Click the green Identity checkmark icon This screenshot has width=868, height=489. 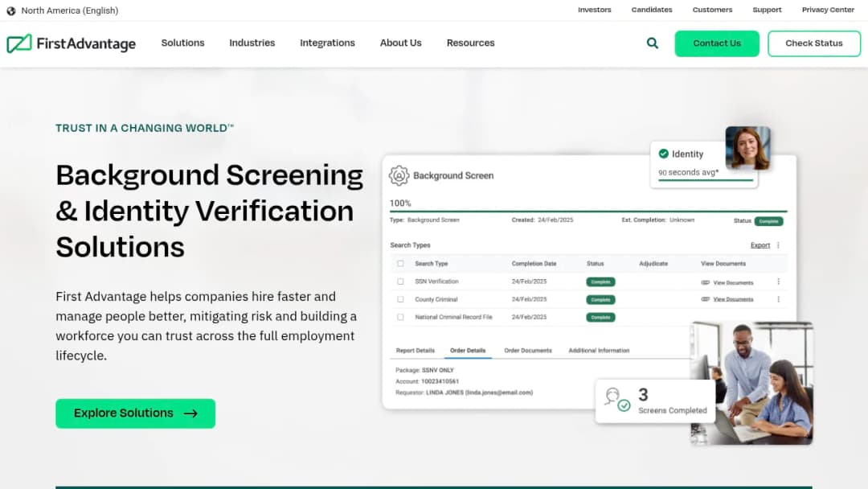pyautogui.click(x=663, y=154)
